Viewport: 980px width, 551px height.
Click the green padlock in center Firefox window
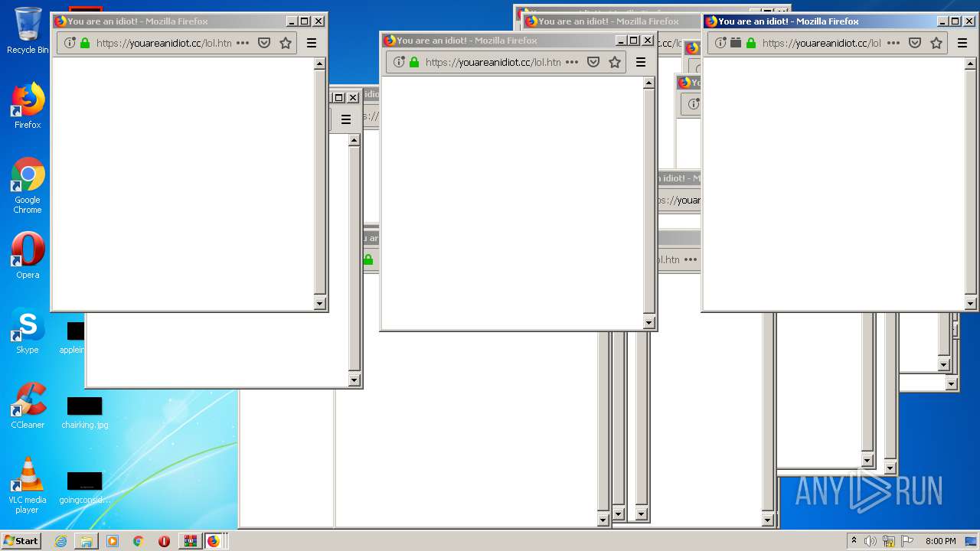click(414, 62)
